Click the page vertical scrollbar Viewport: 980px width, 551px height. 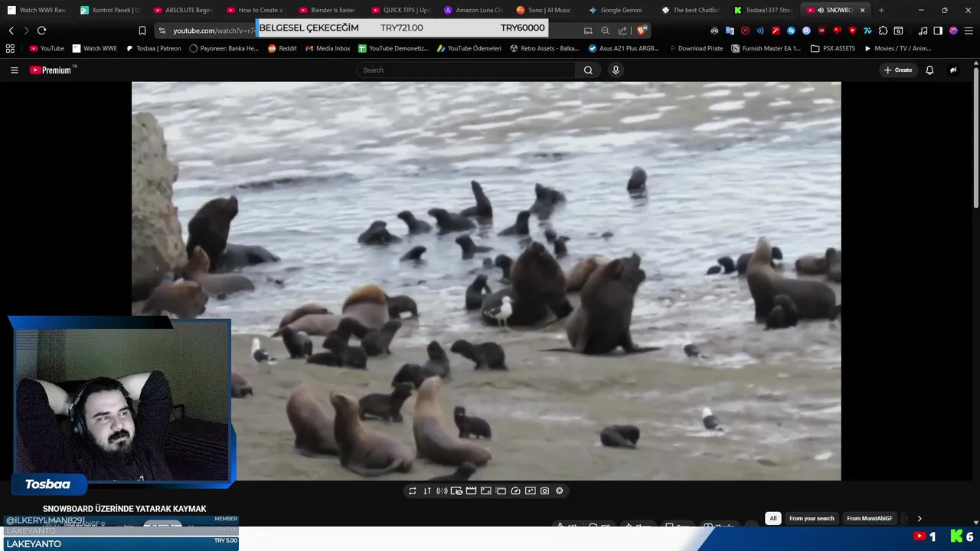coord(975,138)
